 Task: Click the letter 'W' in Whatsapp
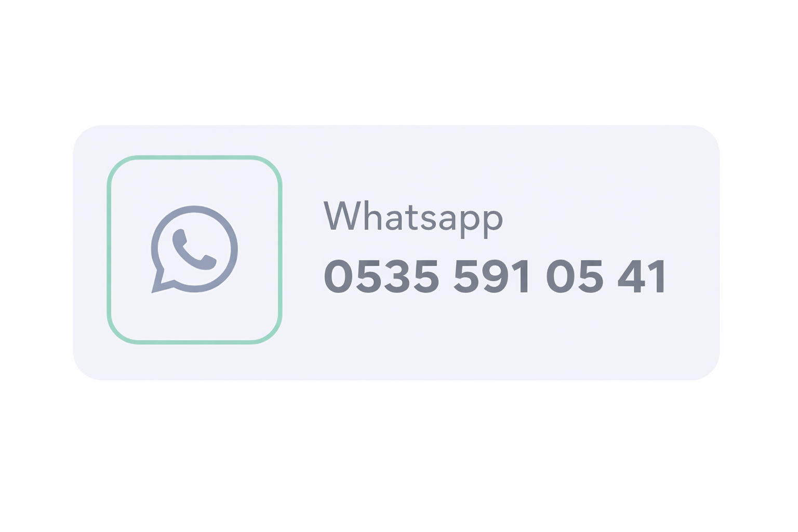342,215
